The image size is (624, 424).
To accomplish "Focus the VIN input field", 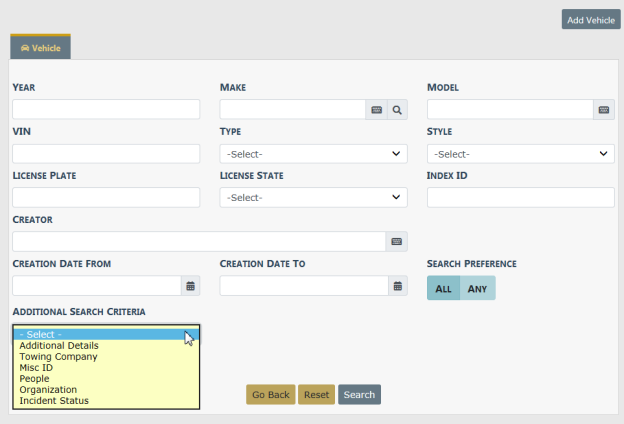I will click(x=106, y=154).
